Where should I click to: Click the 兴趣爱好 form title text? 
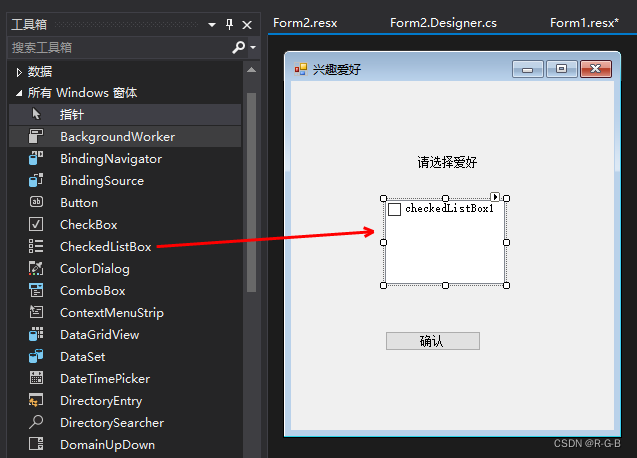(337, 69)
